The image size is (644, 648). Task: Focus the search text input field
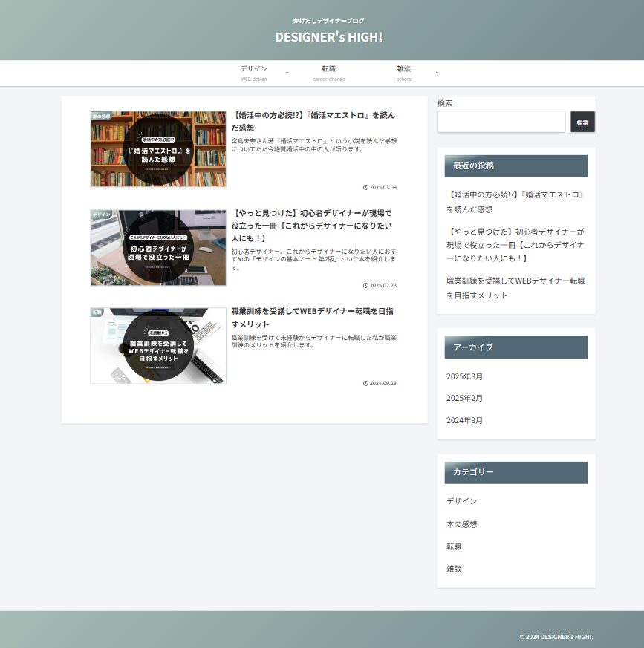pos(501,122)
